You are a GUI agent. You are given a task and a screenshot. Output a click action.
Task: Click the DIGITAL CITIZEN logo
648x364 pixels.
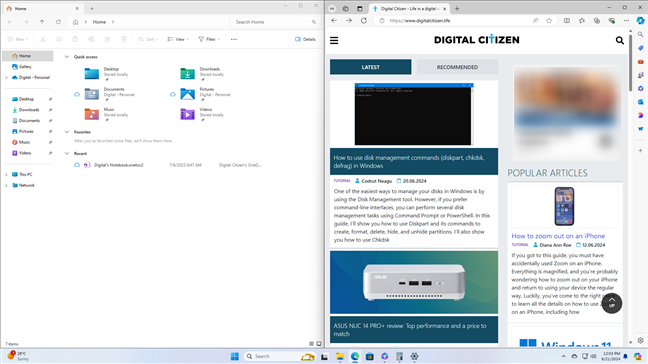click(x=476, y=40)
